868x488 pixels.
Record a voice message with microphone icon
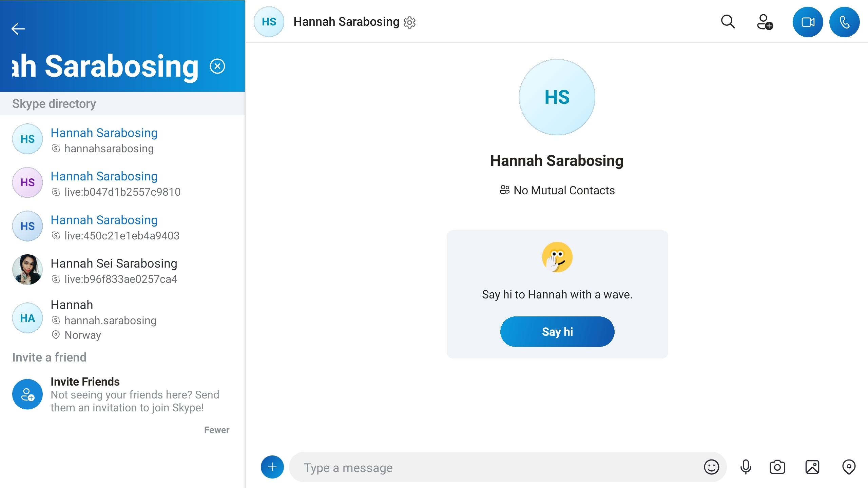click(746, 467)
